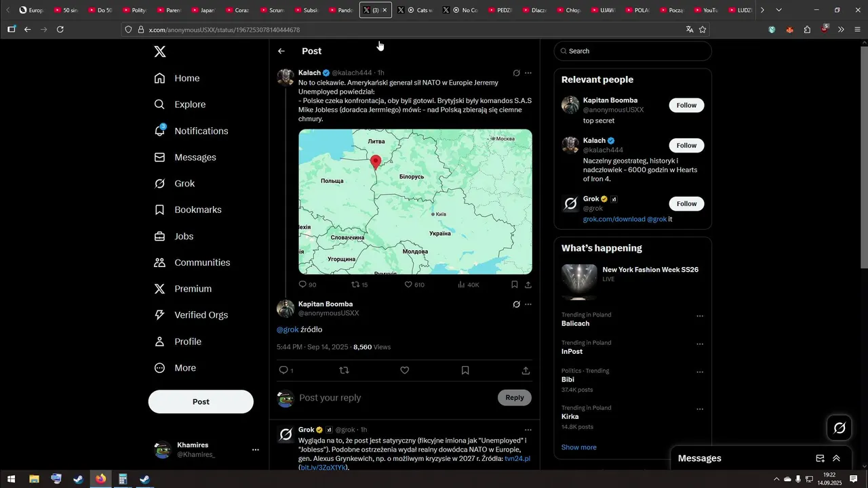
Task: Open the tvn24.pl link in Grok's reply
Action: click(x=517, y=459)
